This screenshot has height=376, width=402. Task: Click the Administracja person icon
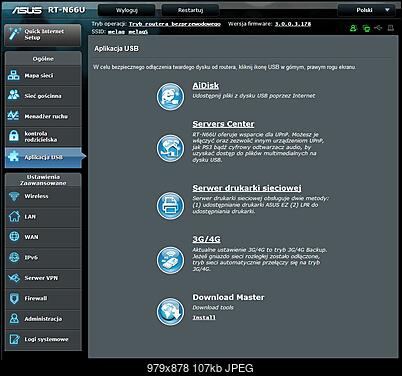coord(14,319)
